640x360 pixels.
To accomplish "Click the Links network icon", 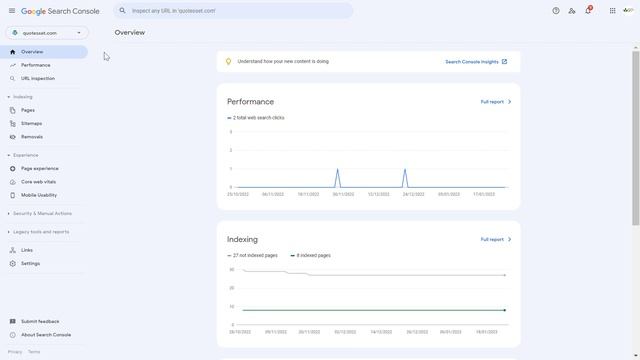I will (x=13, y=250).
